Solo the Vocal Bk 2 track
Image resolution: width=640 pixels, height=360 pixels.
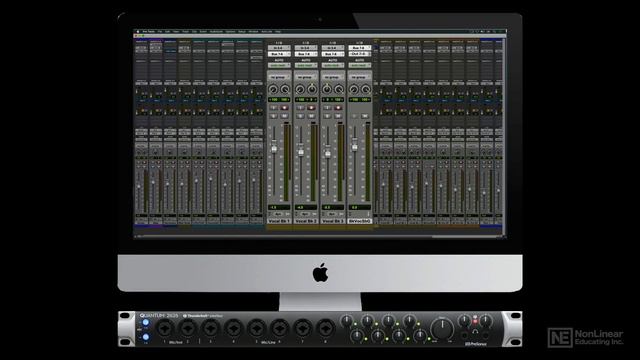click(300, 116)
